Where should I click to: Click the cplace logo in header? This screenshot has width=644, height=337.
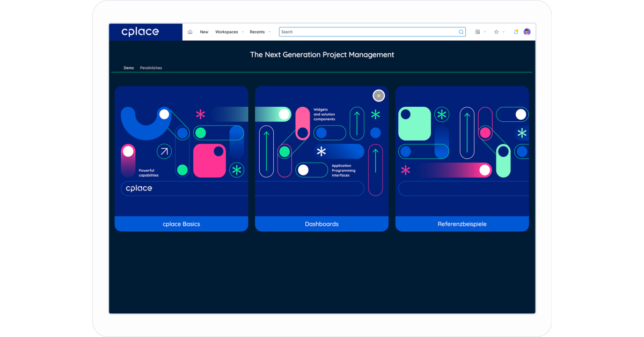(x=140, y=32)
